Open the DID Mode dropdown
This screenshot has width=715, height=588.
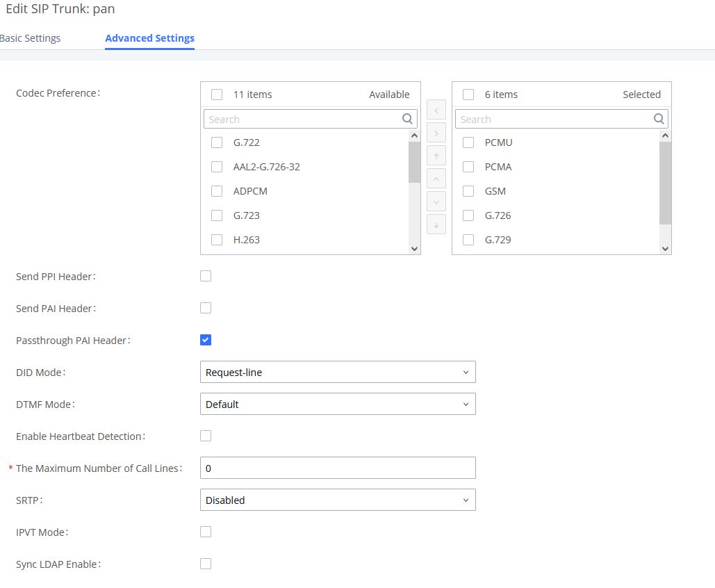337,372
